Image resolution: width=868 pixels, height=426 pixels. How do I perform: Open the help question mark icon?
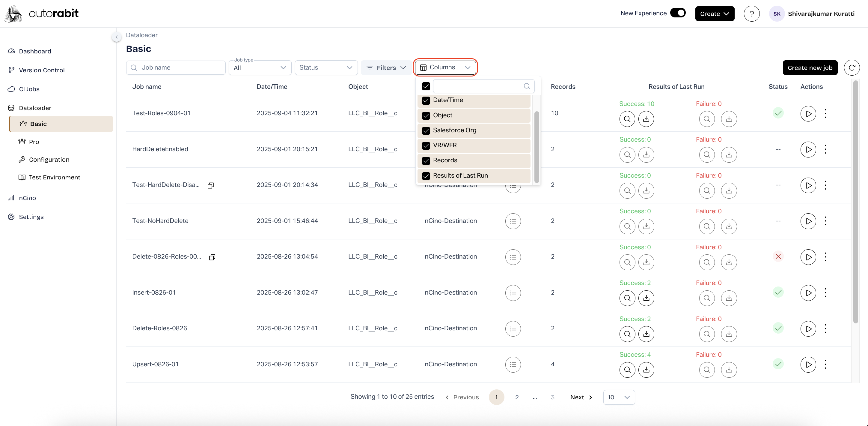(751, 14)
